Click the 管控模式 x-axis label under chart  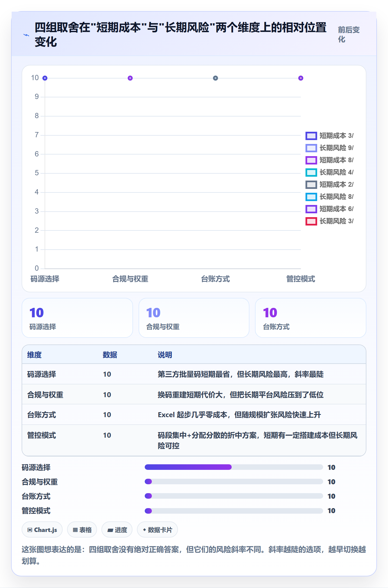point(301,279)
